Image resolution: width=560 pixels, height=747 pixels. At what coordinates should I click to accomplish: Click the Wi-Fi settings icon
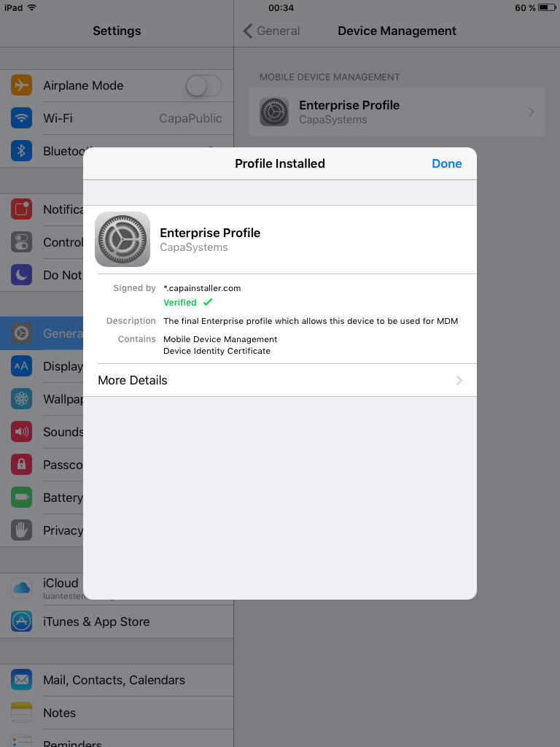[x=21, y=118]
